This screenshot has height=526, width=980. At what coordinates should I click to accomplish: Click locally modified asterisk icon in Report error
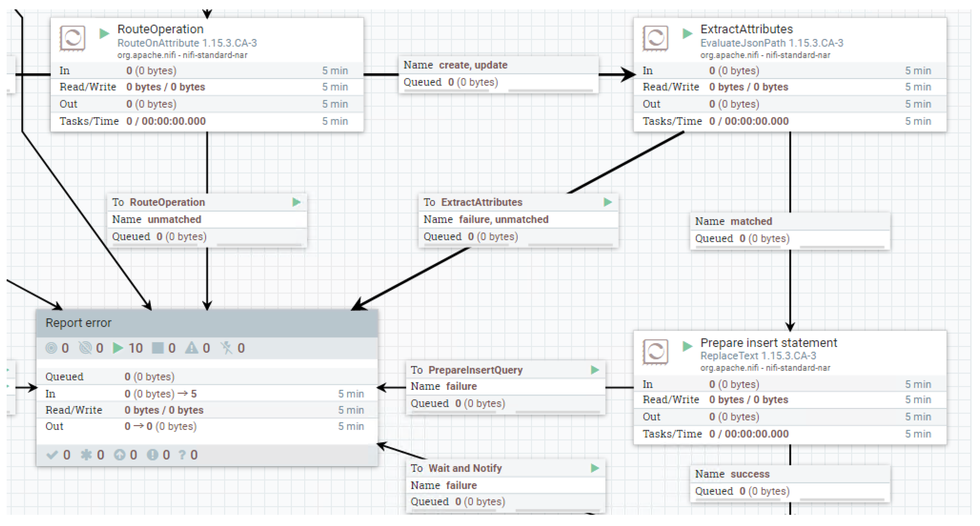[86, 455]
